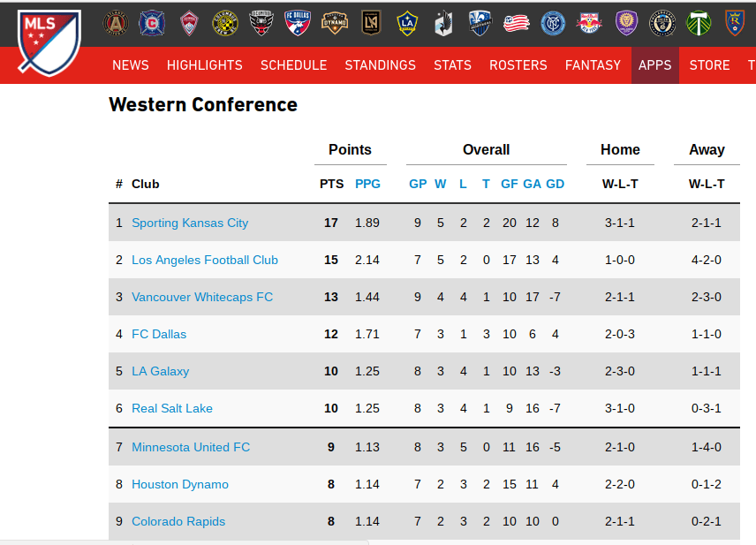Open the New York Red Bulls crest

(588, 23)
